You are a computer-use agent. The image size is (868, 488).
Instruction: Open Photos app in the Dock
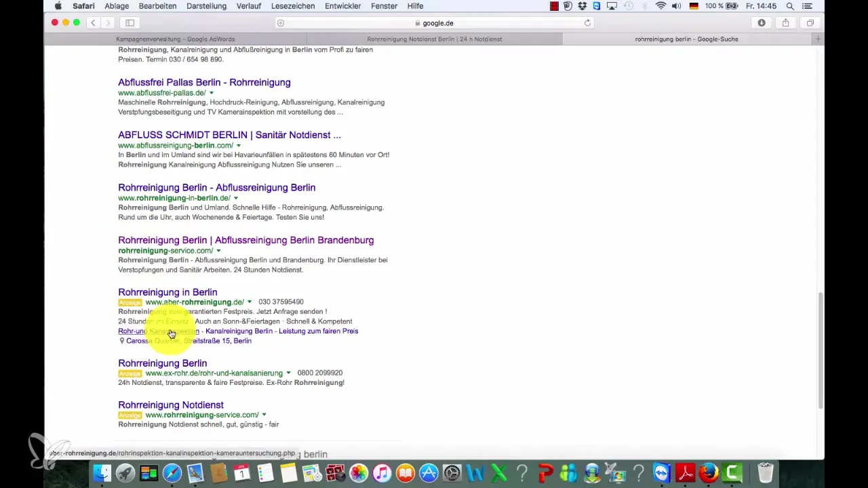(359, 472)
